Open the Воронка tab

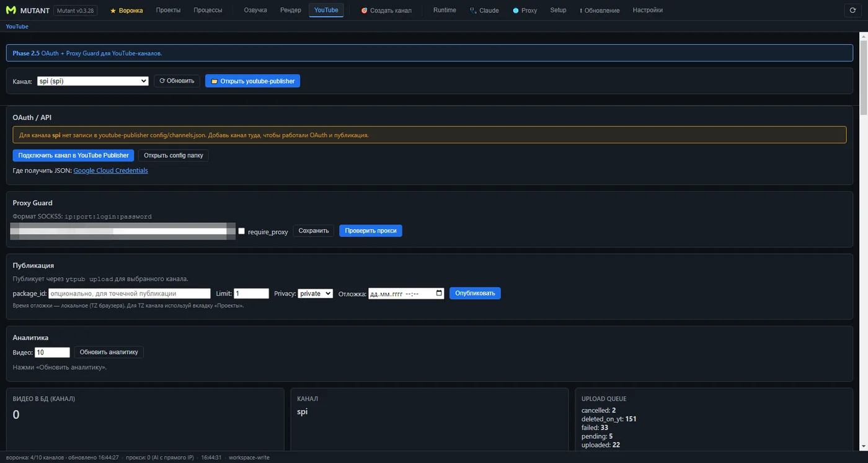tap(126, 11)
